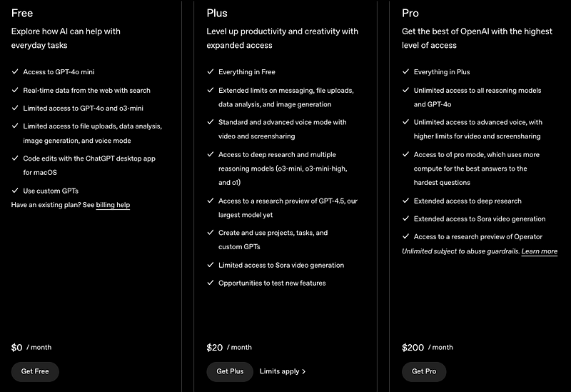
Task: Click the chevron arrow after Limits apply
Action: pos(304,371)
